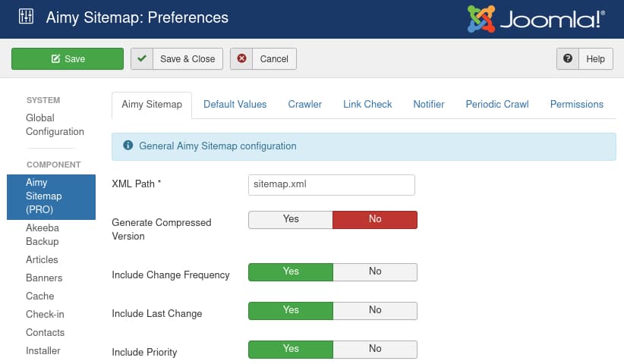Click the green Save button
624x364 pixels.
coord(68,58)
